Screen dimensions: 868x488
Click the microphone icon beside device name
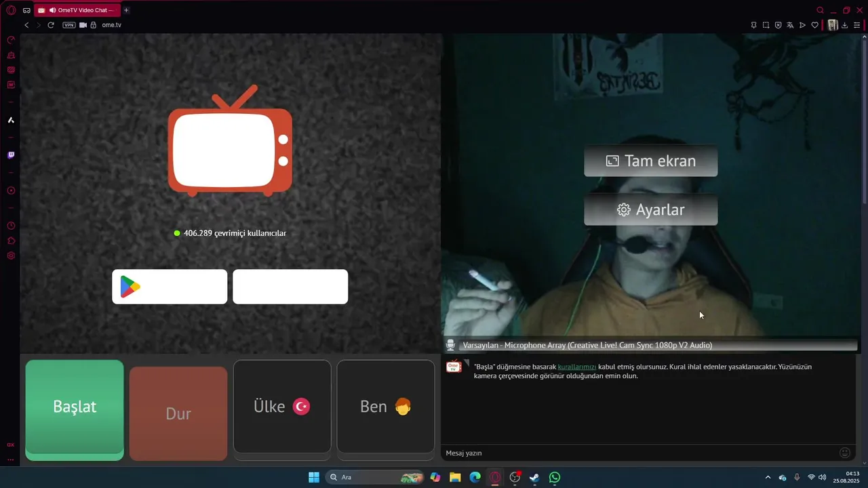(x=450, y=345)
